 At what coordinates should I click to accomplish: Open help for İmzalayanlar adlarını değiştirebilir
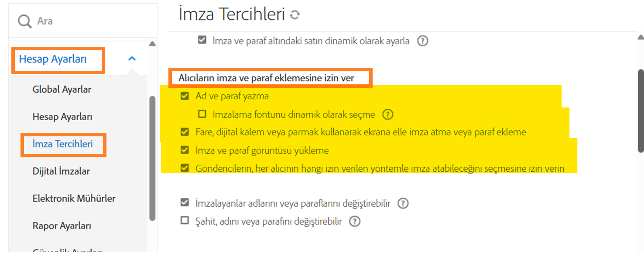(x=403, y=203)
